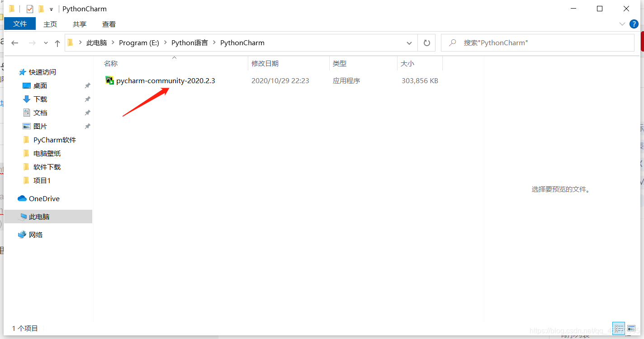Viewport: 644px width, 339px height.
Task: Switch to the 查看 ribbon tab
Action: pos(109,24)
